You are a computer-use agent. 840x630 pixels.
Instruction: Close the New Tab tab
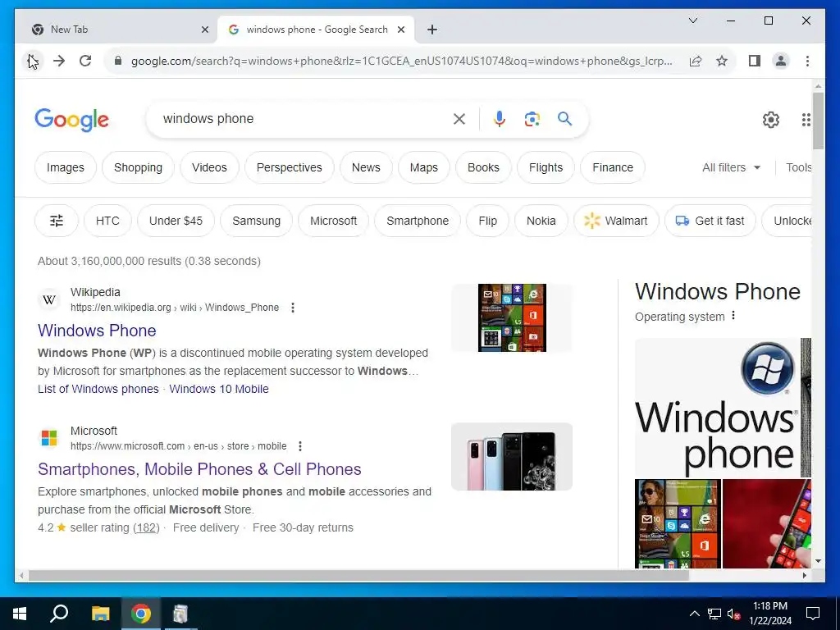coord(204,30)
